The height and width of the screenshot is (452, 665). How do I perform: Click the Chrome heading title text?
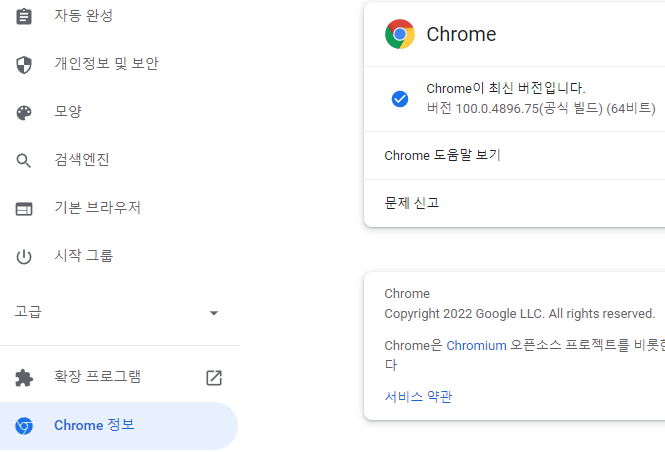461,34
